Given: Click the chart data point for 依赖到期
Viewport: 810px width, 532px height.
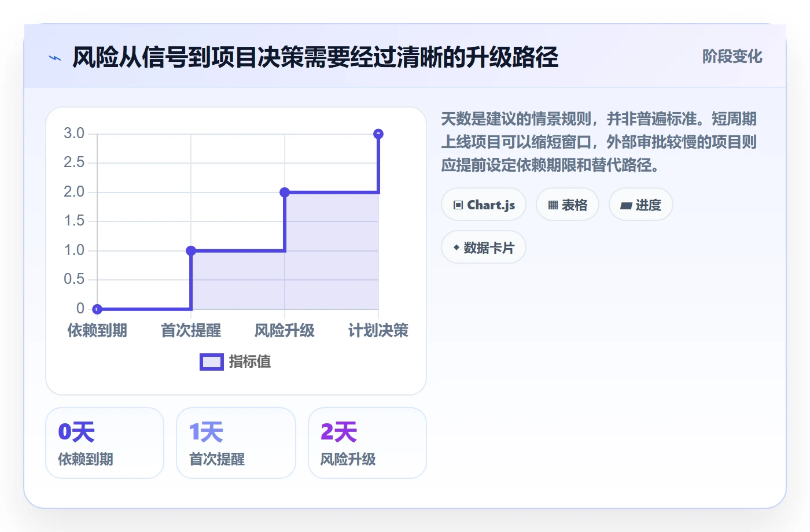Looking at the screenshot, I should point(97,309).
